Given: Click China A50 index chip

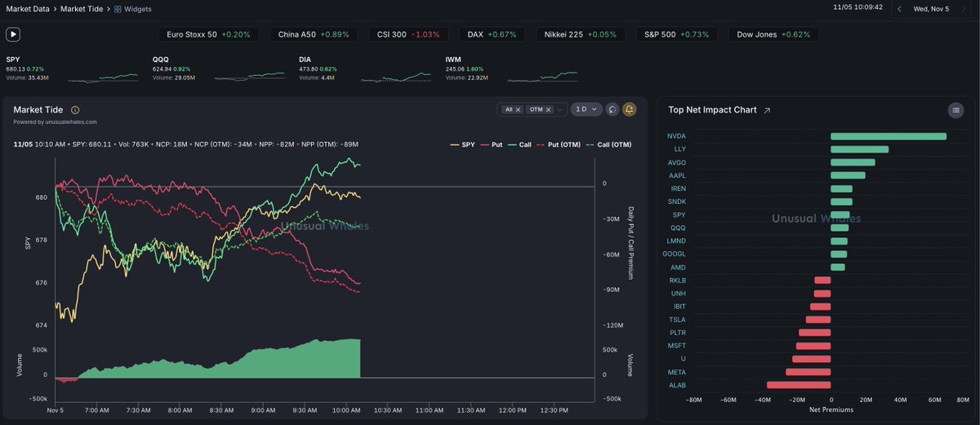Looking at the screenshot, I should pyautogui.click(x=314, y=34).
